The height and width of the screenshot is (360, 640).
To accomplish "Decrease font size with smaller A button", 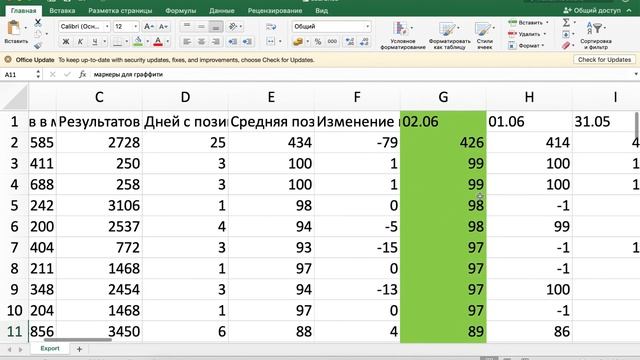I will (x=163, y=27).
